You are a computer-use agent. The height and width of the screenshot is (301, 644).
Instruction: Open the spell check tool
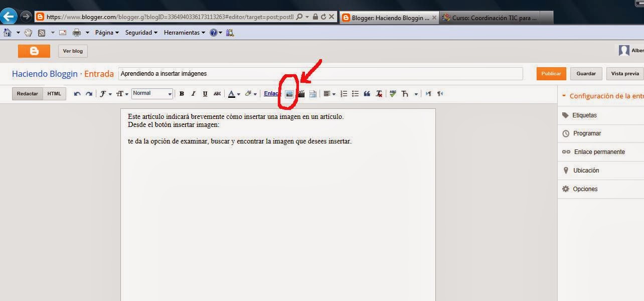click(x=393, y=93)
